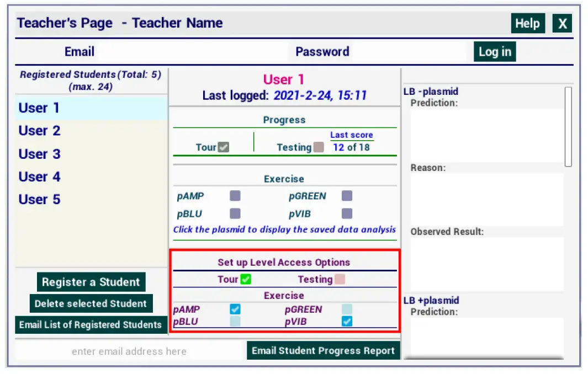Click the LB +plasmid Prediction box
Screen dimensions: 588x374
coord(487,337)
